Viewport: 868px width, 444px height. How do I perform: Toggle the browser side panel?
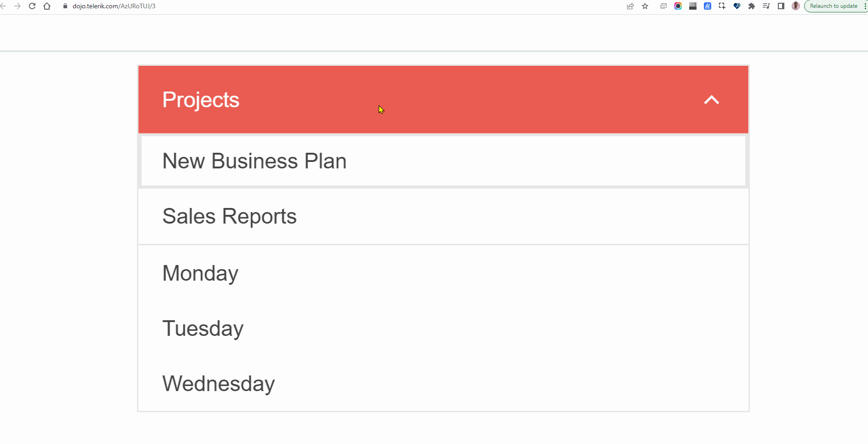781,6
